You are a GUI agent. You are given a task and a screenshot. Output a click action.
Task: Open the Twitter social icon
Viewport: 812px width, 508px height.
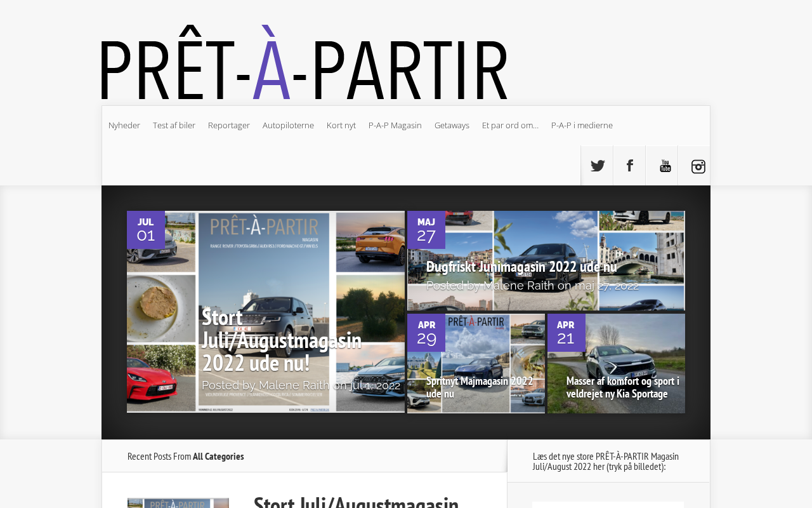597,166
